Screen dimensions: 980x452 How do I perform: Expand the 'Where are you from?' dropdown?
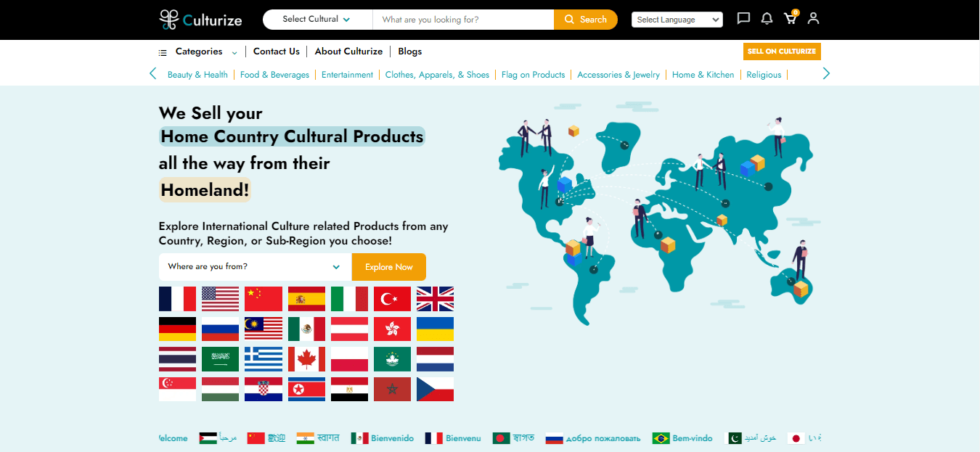[x=254, y=267]
